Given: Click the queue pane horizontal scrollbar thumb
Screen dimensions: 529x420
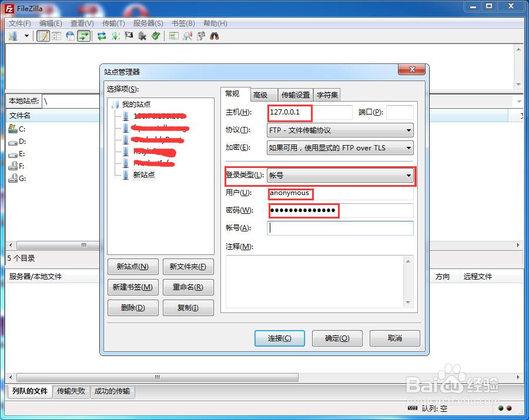Looking at the screenshot, I should point(158,377).
